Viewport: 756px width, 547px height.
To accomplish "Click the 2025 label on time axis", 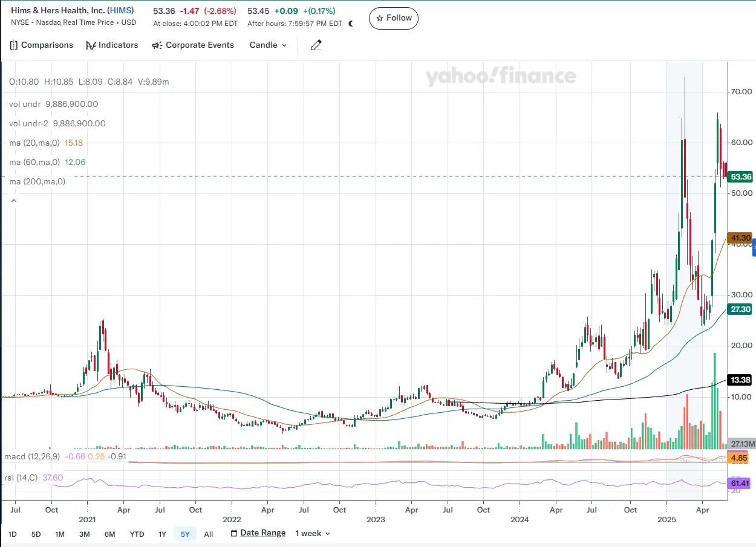I will pos(666,520).
